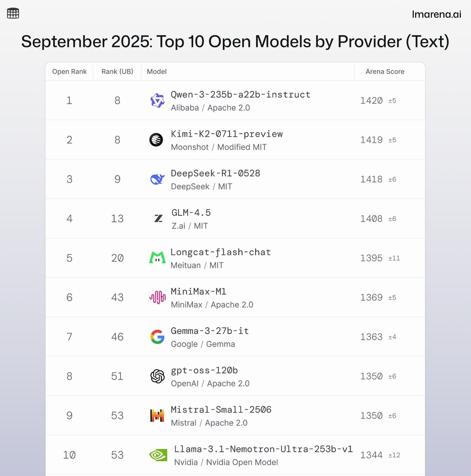Image resolution: width=471 pixels, height=476 pixels.
Task: Click the OpenAI logo icon
Action: coord(157,376)
